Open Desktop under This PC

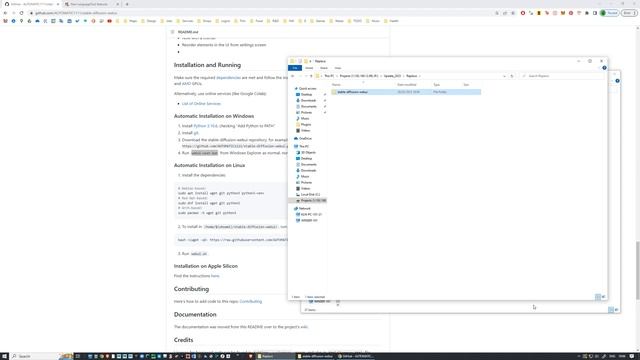(x=306, y=158)
